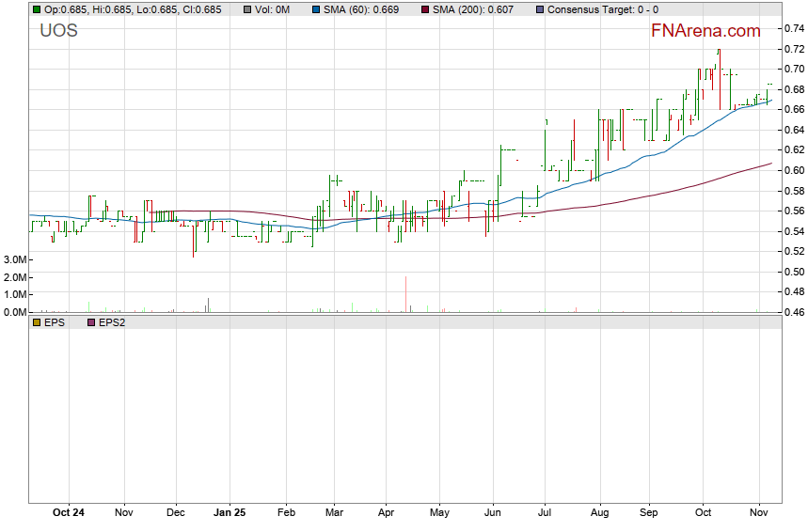The image size is (808, 532).
Task: Click the tallest volume bar in April
Action: (x=406, y=293)
